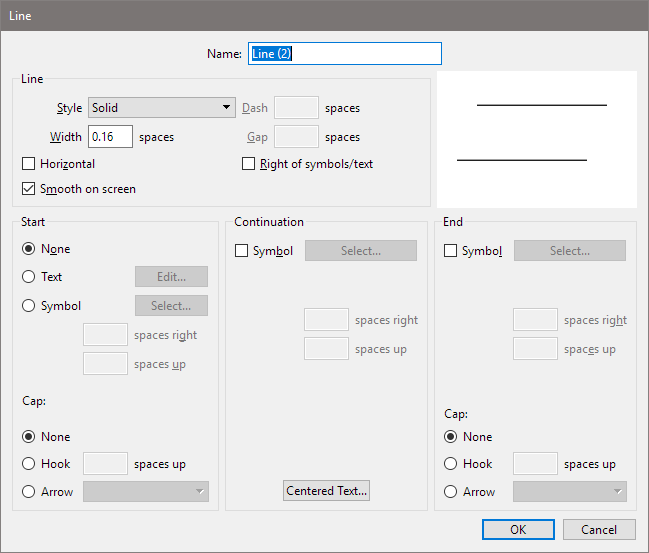Screen dimensions: 649x553
Task: Click the Centered Text button
Action: coord(327,491)
